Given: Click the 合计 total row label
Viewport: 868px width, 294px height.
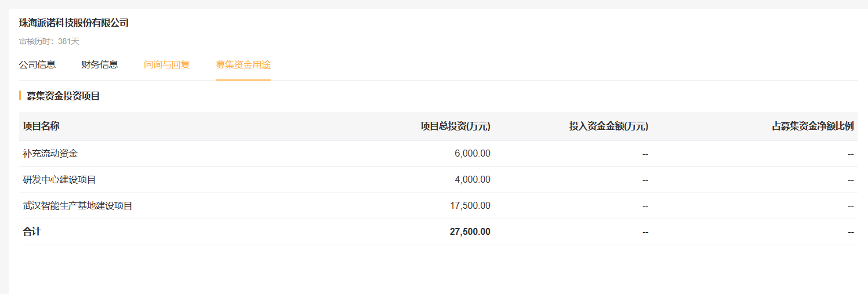Looking at the screenshot, I should pos(32,232).
